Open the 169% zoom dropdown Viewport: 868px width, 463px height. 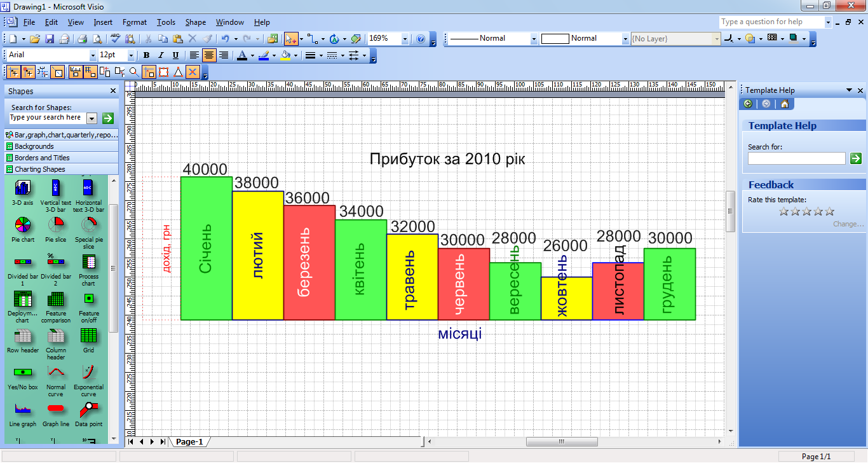405,39
